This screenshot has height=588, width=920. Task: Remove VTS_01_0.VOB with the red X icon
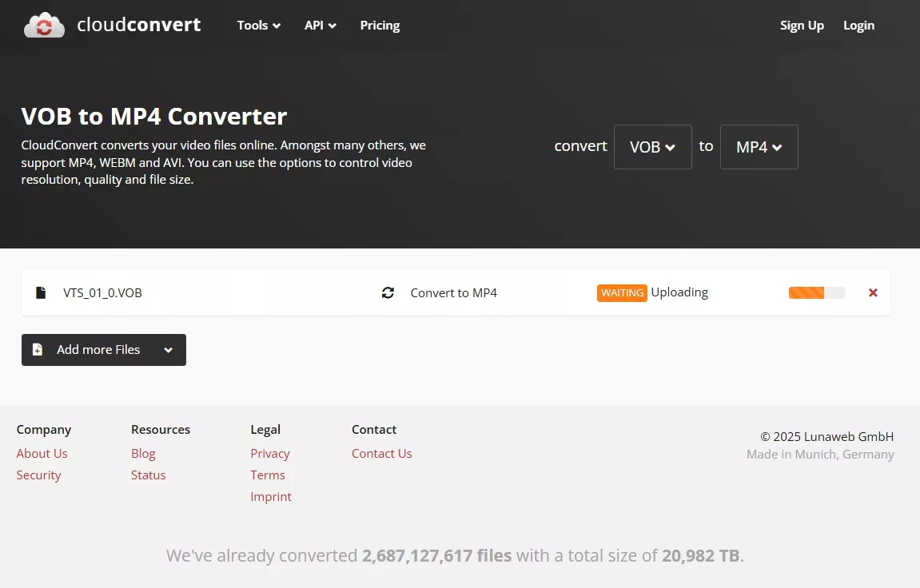873,292
